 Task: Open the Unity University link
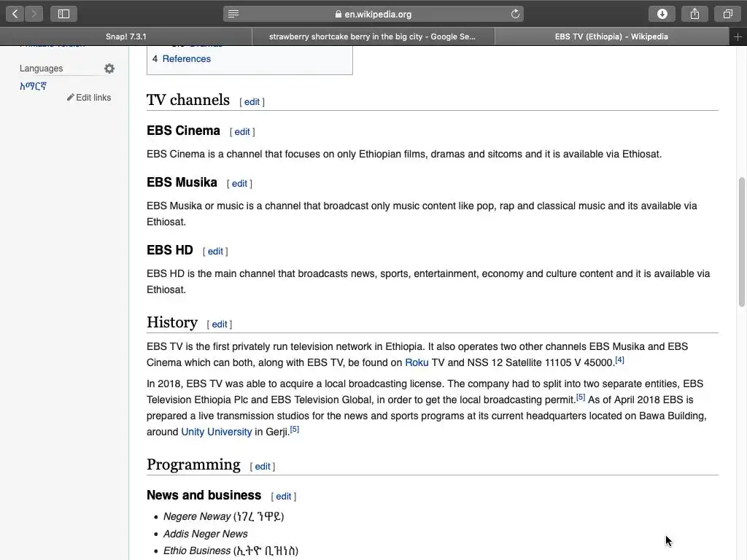click(x=216, y=432)
